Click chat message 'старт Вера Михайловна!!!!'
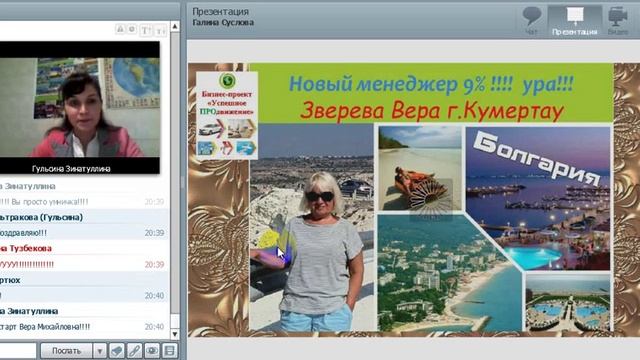The image size is (640, 360). [45, 327]
